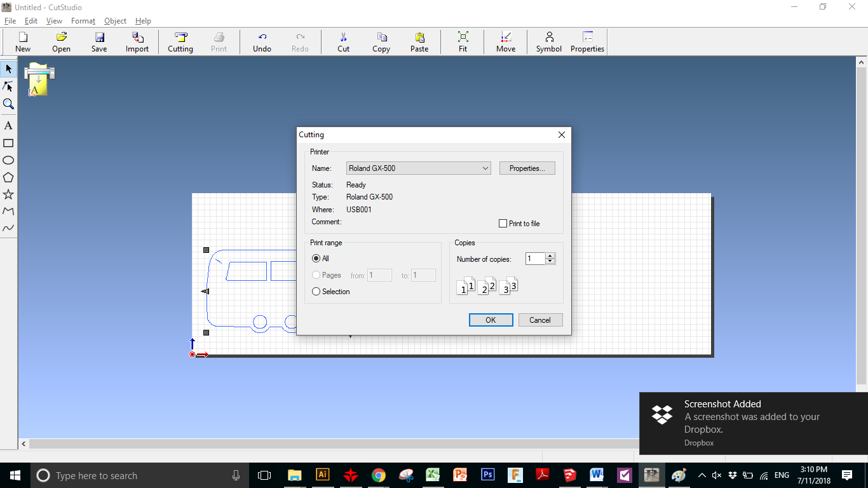This screenshot has width=868, height=488.
Task: Select the rectangle drawing tool
Action: click(x=8, y=143)
